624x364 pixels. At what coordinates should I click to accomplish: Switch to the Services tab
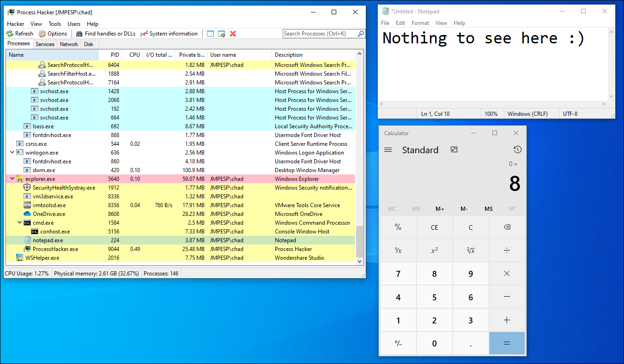click(45, 44)
